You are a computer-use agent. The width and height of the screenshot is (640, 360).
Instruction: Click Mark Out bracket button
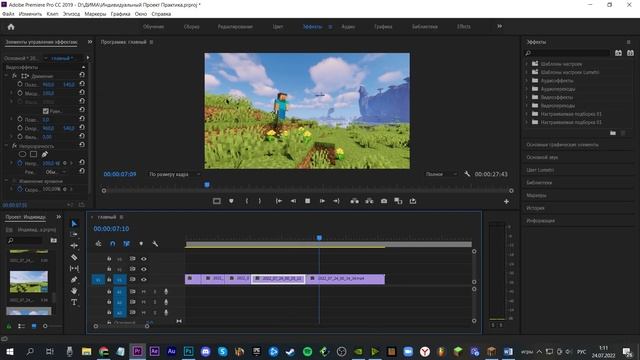(260, 201)
